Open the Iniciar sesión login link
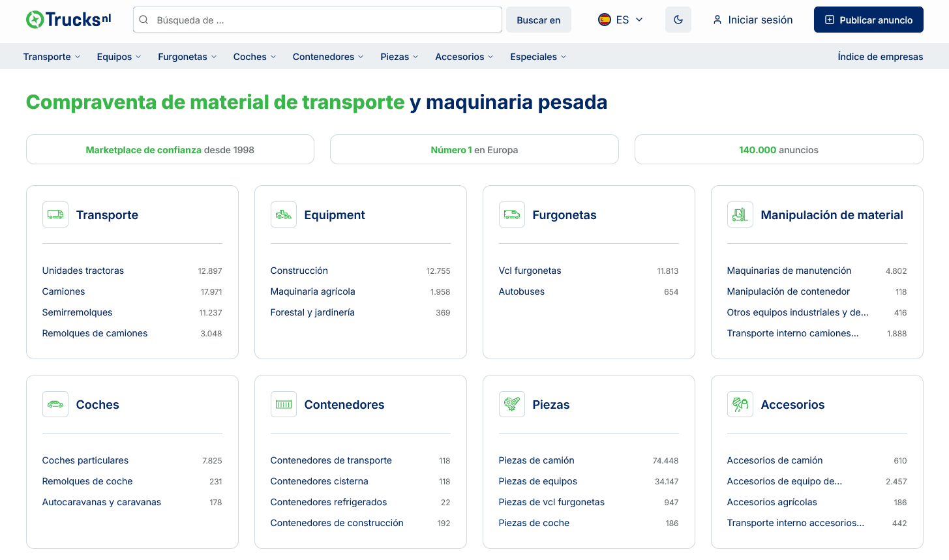The height and width of the screenshot is (560, 949). point(753,20)
